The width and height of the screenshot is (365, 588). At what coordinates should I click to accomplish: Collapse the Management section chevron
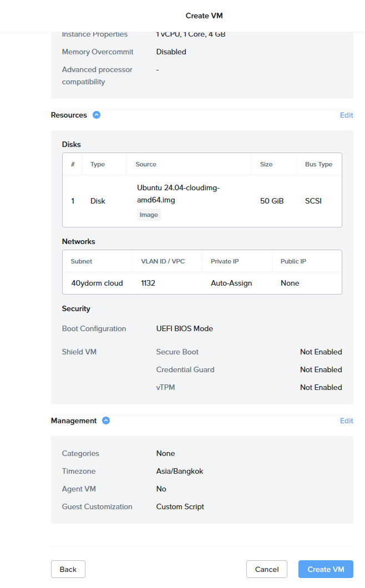coord(106,420)
